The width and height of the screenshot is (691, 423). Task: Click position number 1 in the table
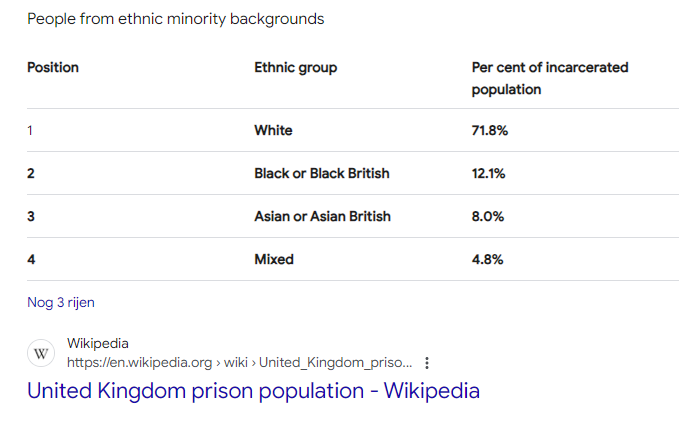[30, 130]
